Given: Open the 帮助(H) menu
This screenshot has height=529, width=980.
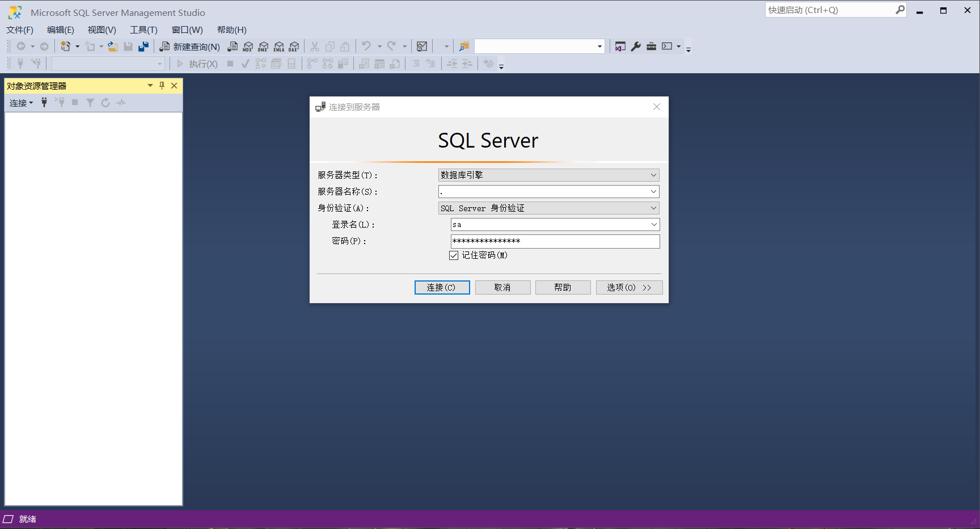Looking at the screenshot, I should pos(231,30).
